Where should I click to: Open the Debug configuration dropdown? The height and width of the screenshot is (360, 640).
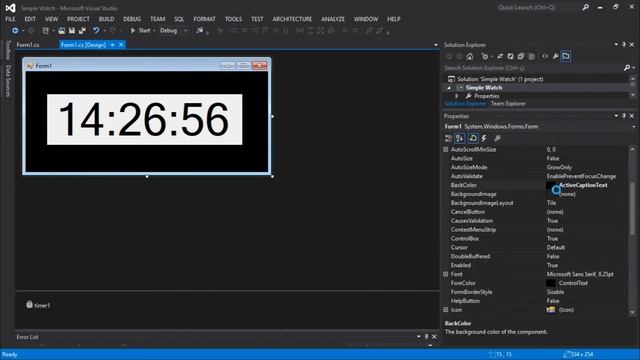point(174,31)
